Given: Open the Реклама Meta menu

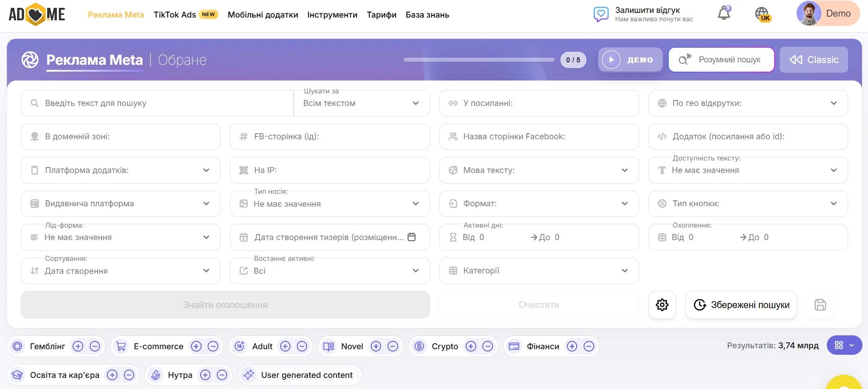Looking at the screenshot, I should tap(116, 15).
